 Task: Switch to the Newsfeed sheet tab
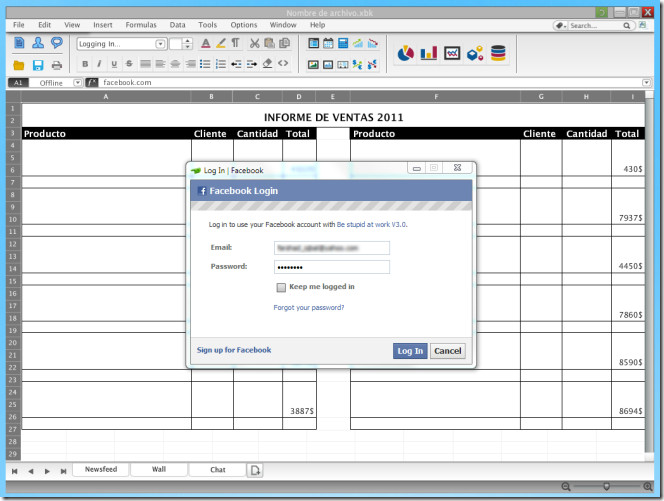coord(101,470)
